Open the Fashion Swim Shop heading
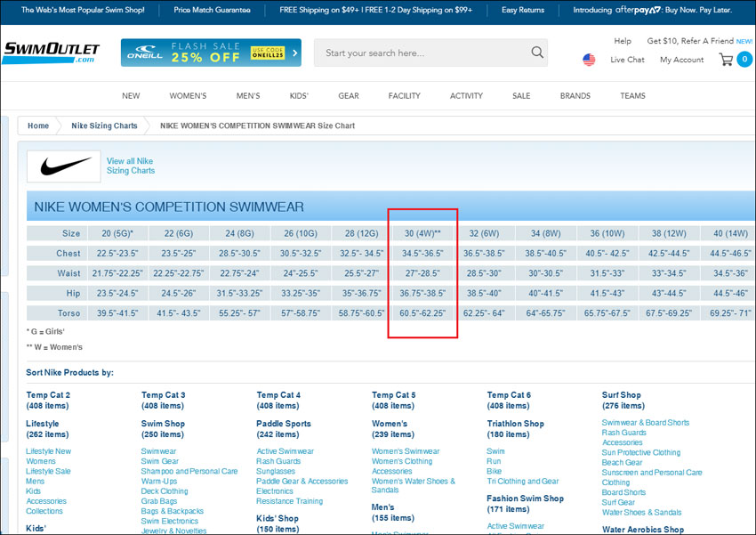The image size is (756, 535). 525,504
